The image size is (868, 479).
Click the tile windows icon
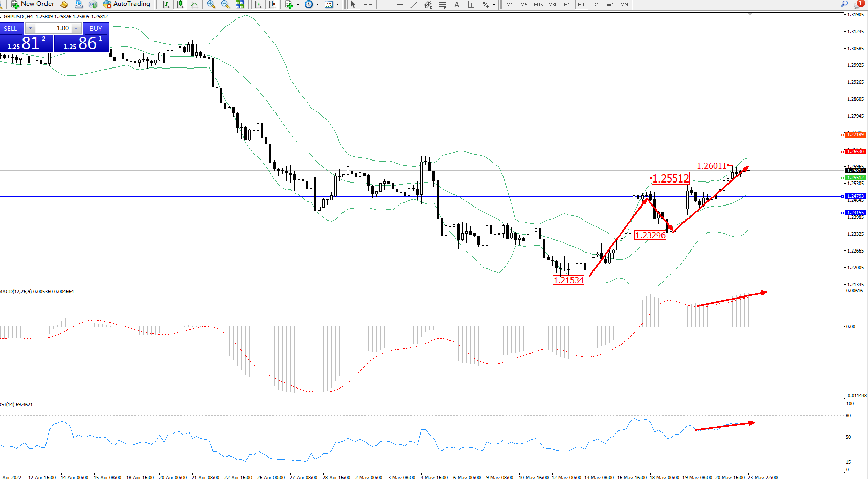240,4
